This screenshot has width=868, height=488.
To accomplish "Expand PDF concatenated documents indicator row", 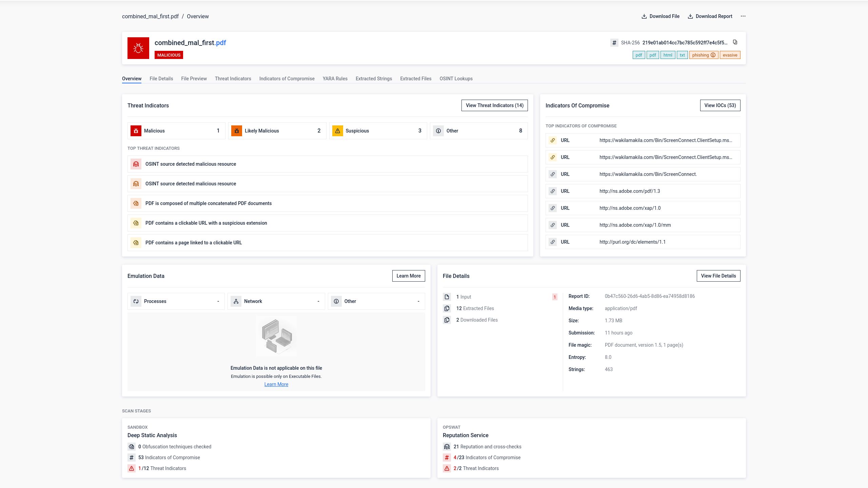I will [x=327, y=203].
